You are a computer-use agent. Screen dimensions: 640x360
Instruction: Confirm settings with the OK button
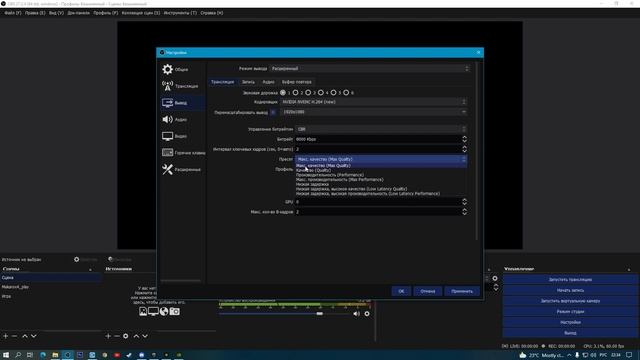(401, 291)
